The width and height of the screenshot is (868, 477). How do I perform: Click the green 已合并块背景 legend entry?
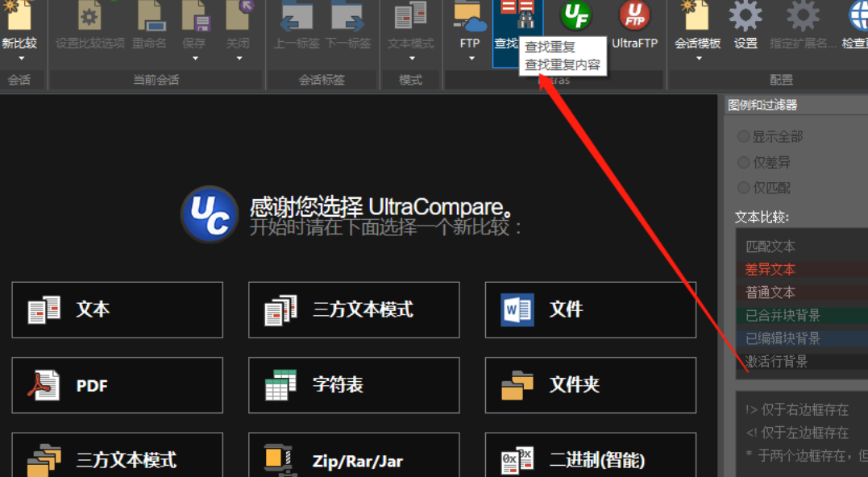(802, 315)
